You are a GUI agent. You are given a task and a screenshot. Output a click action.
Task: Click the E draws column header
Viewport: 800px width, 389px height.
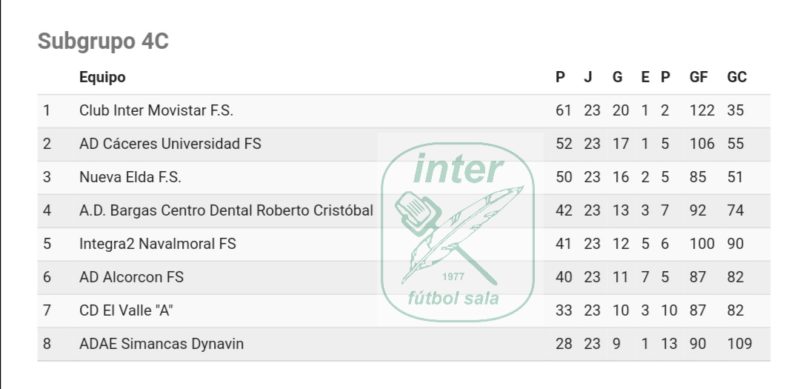coord(645,77)
